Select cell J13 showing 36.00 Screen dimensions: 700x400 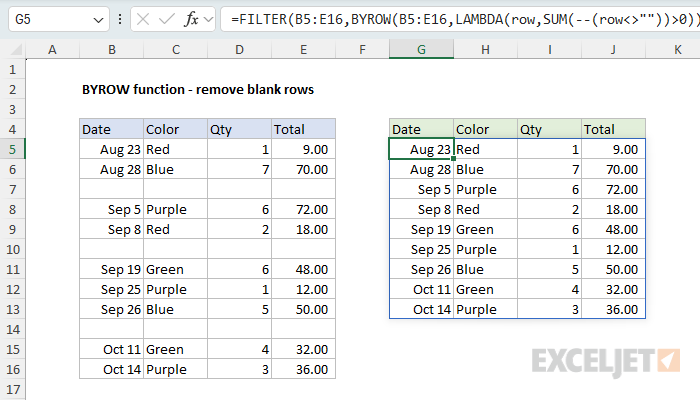point(613,309)
